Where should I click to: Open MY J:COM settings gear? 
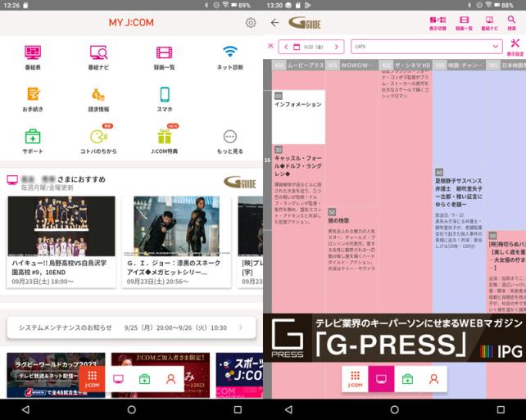click(x=250, y=22)
